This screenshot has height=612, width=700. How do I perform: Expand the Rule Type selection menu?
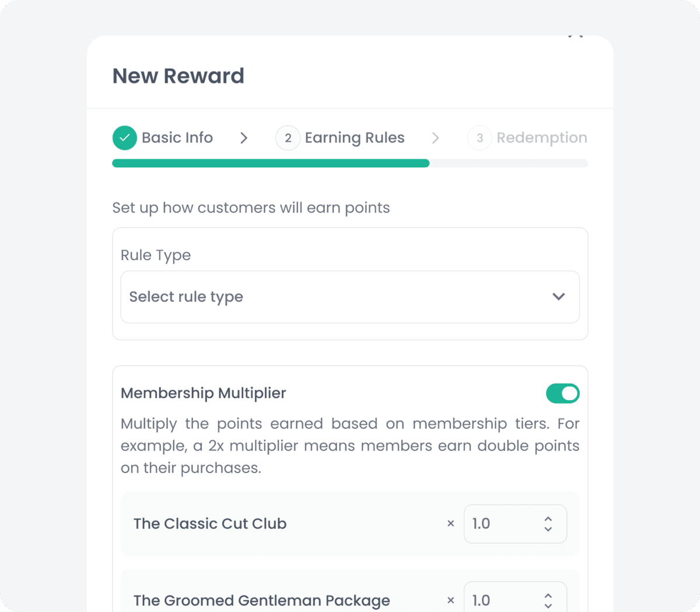point(350,297)
